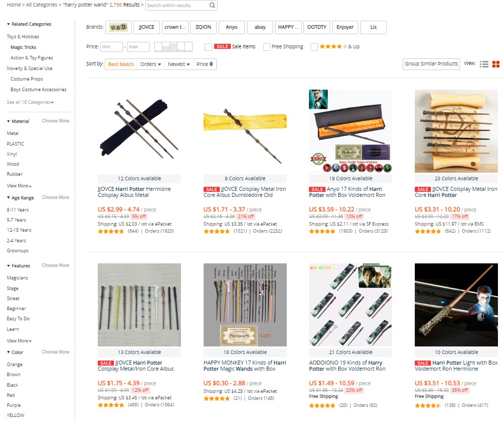Image resolution: width=504 pixels, height=422 pixels.
Task: Enable the Free Shipping checkbox
Action: [x=267, y=47]
